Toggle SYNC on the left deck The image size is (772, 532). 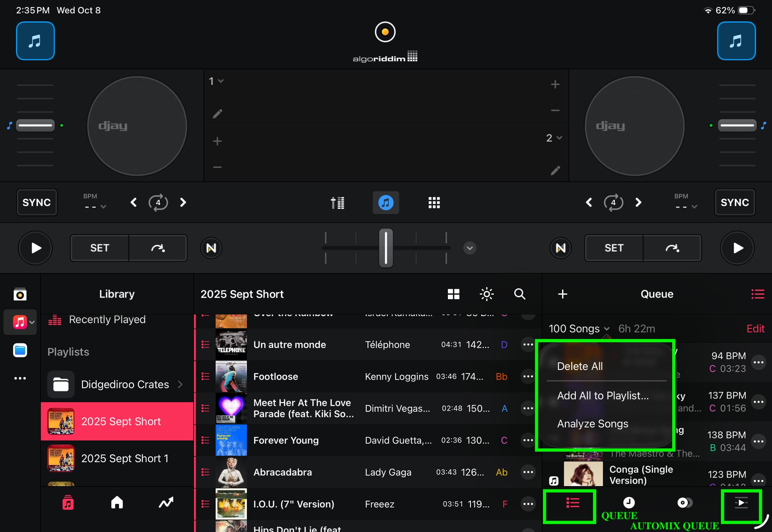(x=37, y=202)
